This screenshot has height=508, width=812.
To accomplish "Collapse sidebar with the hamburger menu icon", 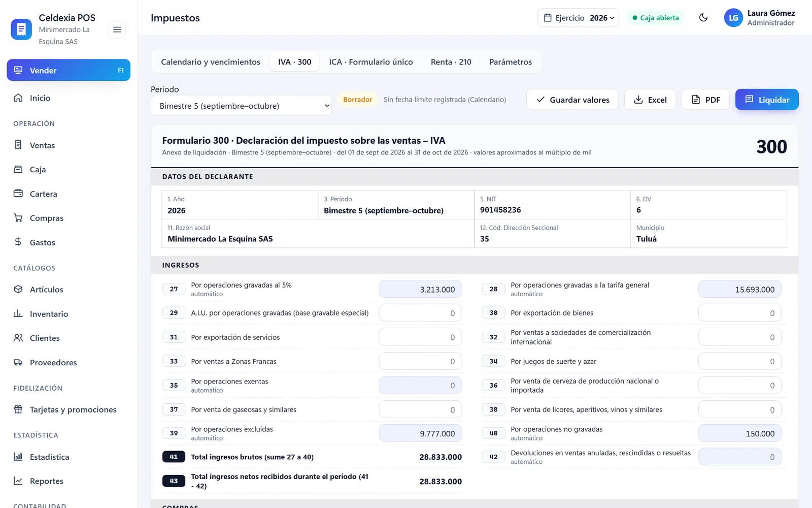I will coord(117,29).
